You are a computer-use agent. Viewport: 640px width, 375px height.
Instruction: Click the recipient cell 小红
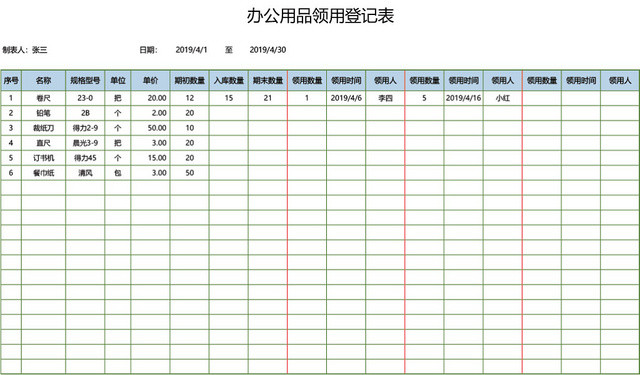click(502, 98)
